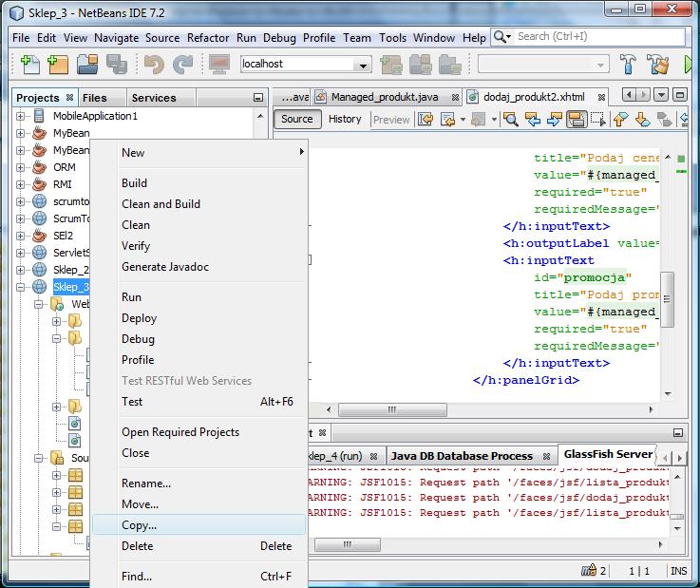Open the Managed_produkt.java editor tab

pyautogui.click(x=385, y=97)
